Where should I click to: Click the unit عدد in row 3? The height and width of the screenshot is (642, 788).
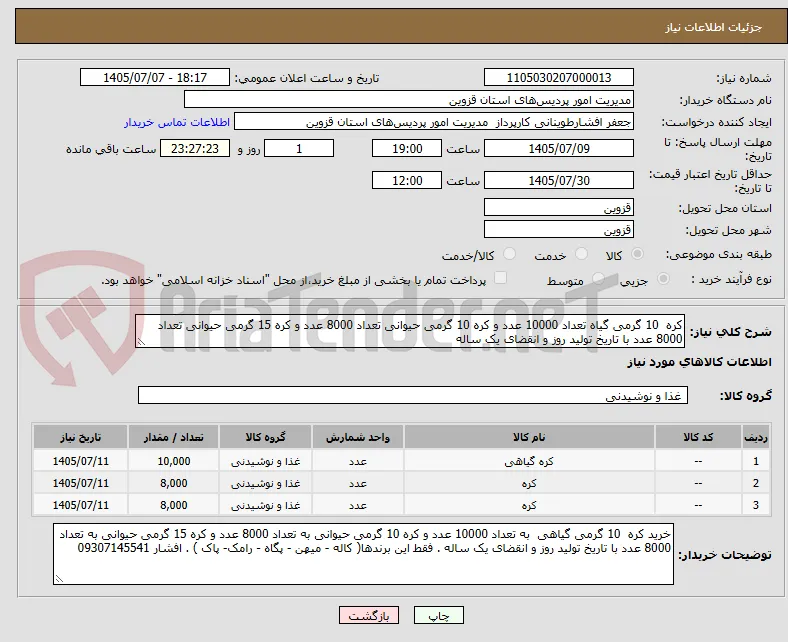(x=358, y=505)
